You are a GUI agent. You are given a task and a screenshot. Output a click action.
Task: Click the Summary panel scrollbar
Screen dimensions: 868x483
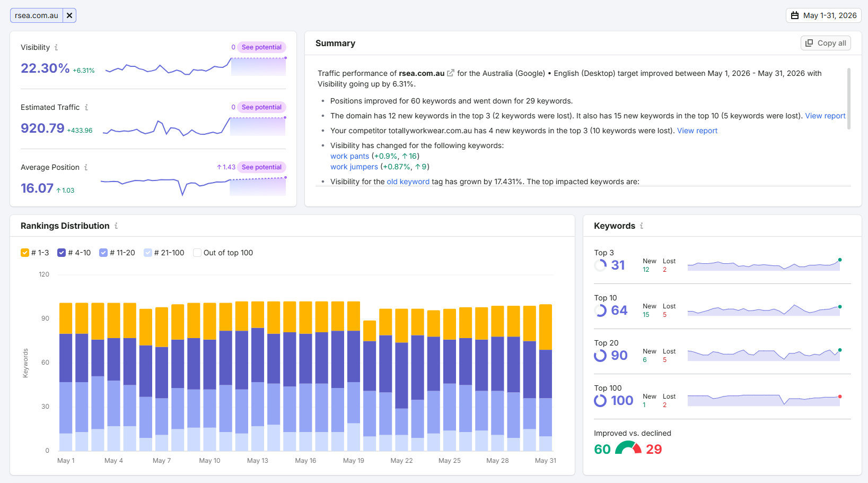tap(848, 98)
